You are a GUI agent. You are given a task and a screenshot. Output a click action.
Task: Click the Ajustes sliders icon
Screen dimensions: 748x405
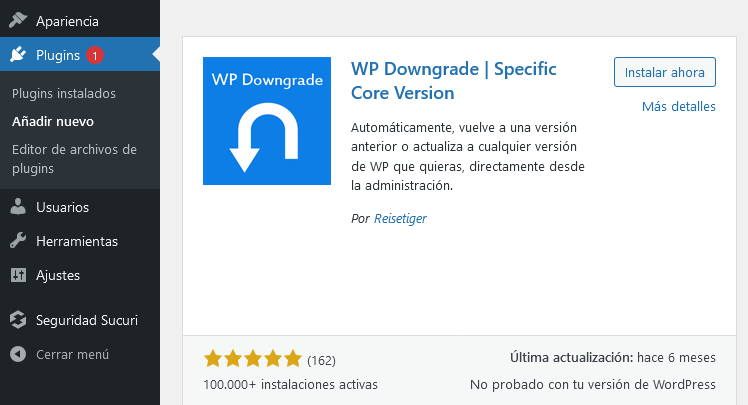coord(17,275)
